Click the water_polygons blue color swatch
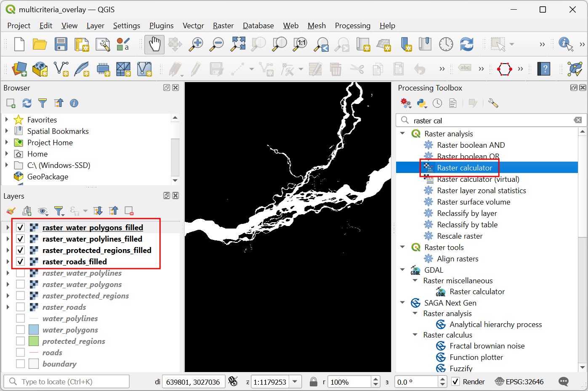The image size is (588, 391). pyautogui.click(x=34, y=330)
